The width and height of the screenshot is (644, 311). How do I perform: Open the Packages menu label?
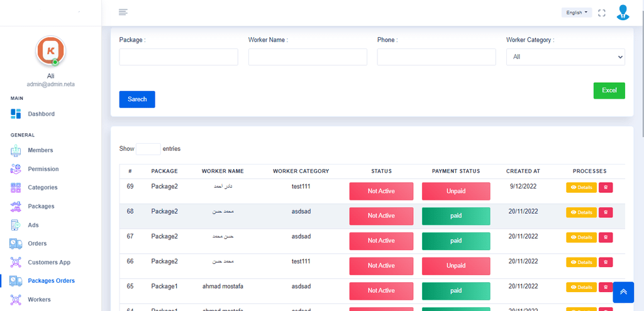click(x=41, y=206)
